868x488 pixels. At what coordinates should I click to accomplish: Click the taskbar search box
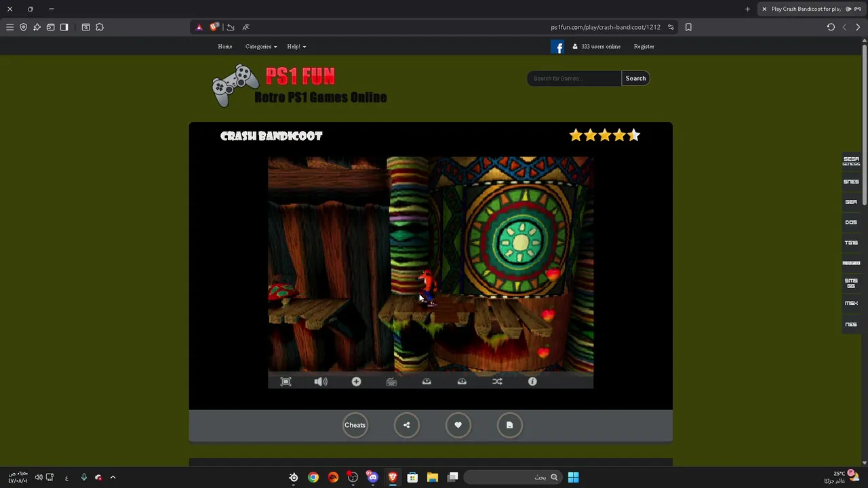513,477
